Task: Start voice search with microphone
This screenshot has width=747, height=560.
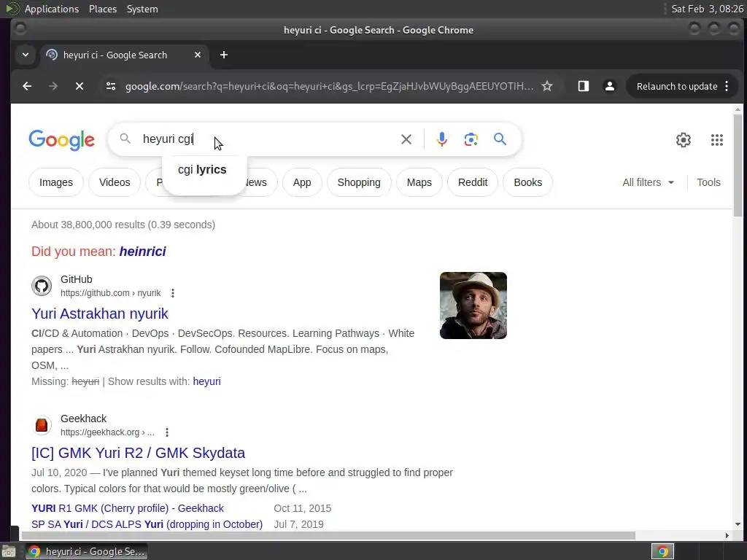Action: pyautogui.click(x=441, y=139)
